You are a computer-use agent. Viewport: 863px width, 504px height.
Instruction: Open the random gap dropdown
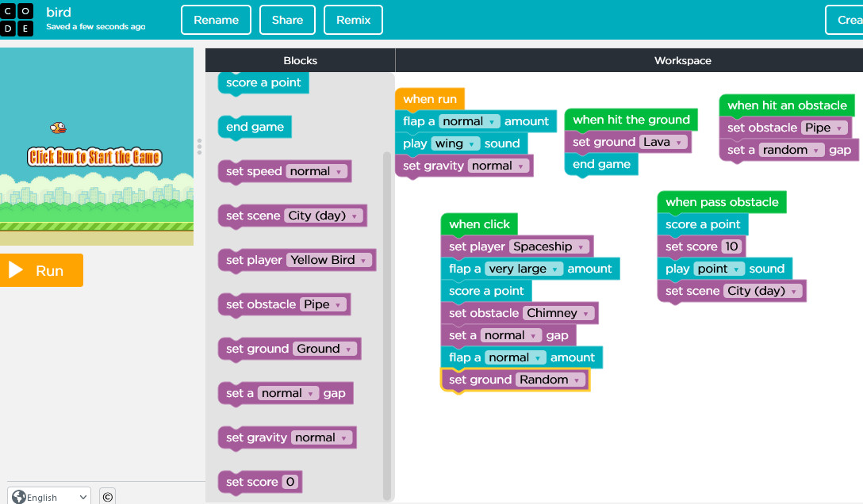(792, 150)
